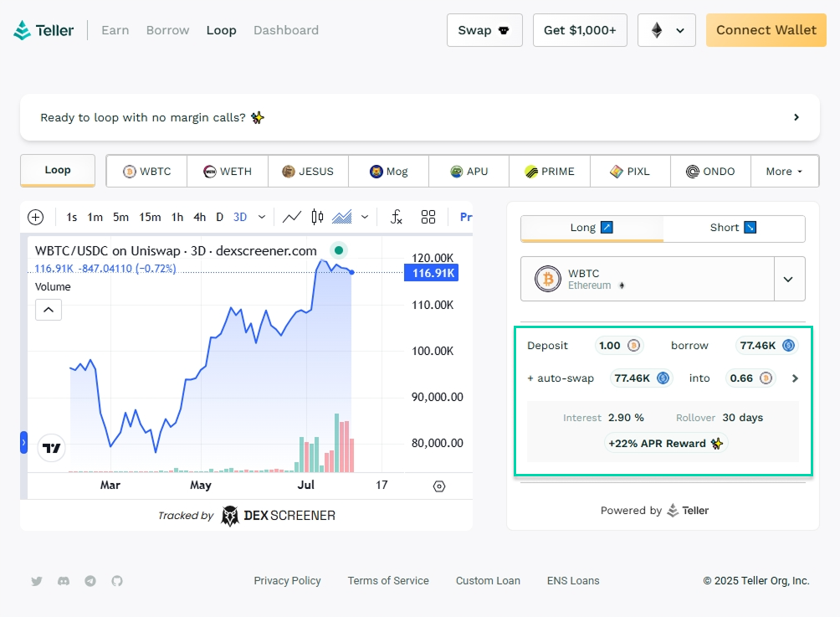This screenshot has width=840, height=617.
Task: Collapse the Volume legend arrow
Action: (x=49, y=310)
